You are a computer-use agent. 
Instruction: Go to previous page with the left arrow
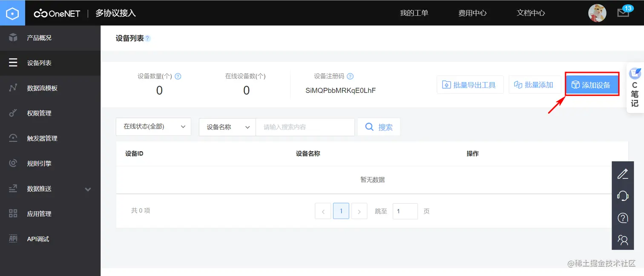tap(323, 211)
